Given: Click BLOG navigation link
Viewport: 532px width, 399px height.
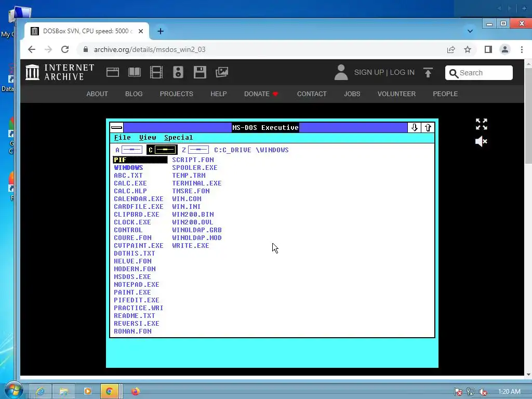Looking at the screenshot, I should [134, 94].
